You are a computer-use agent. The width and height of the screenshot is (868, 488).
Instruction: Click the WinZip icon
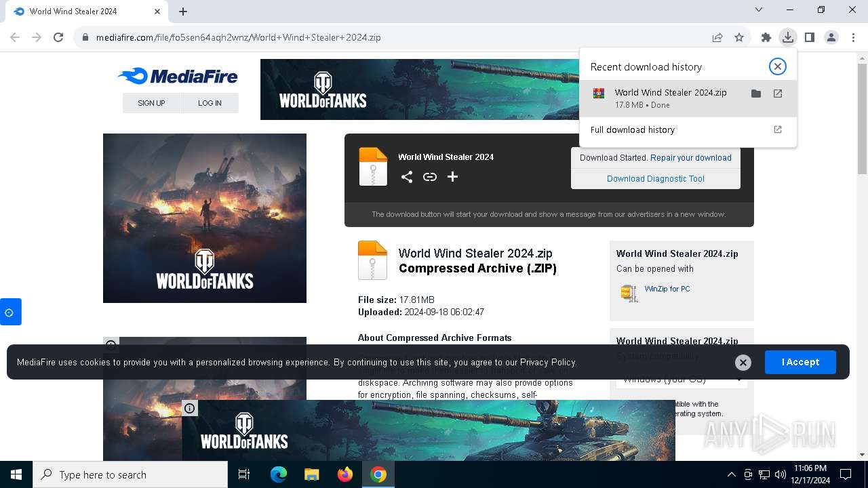(629, 293)
